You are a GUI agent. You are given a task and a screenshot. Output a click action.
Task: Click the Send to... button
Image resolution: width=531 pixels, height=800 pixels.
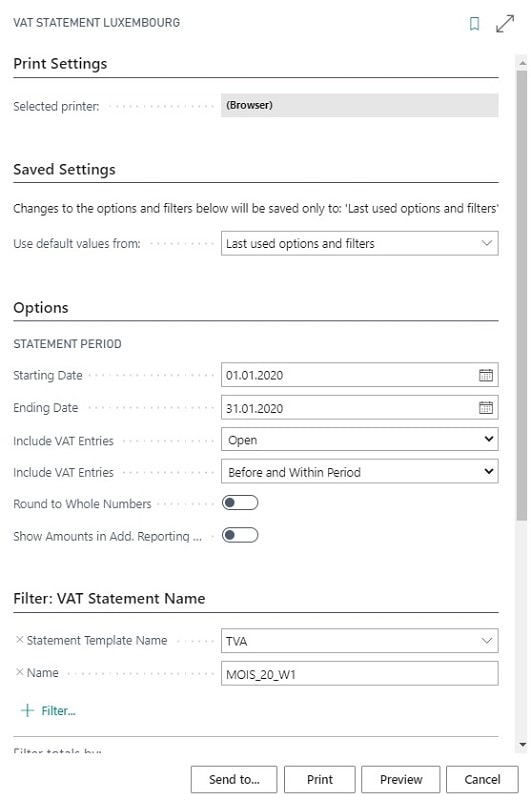coord(234,779)
